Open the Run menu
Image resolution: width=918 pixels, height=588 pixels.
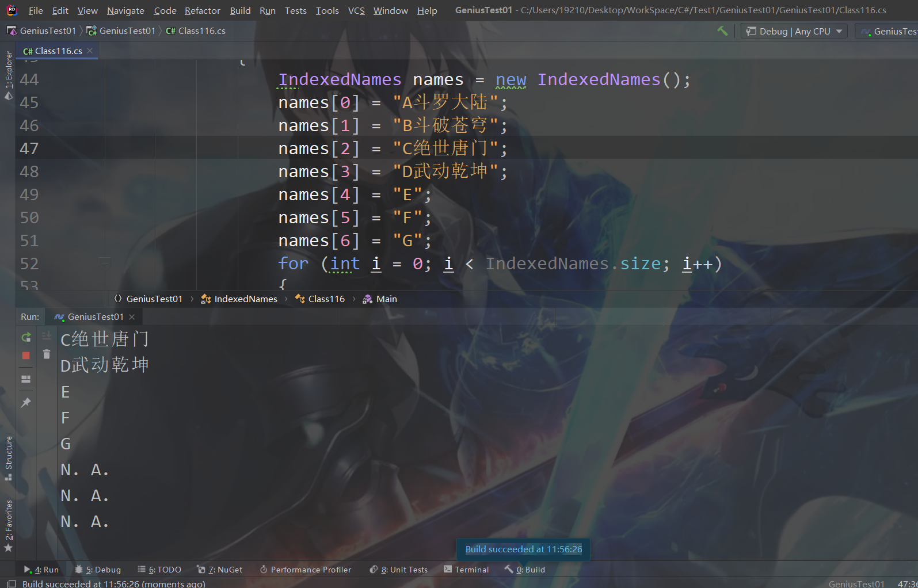268,10
